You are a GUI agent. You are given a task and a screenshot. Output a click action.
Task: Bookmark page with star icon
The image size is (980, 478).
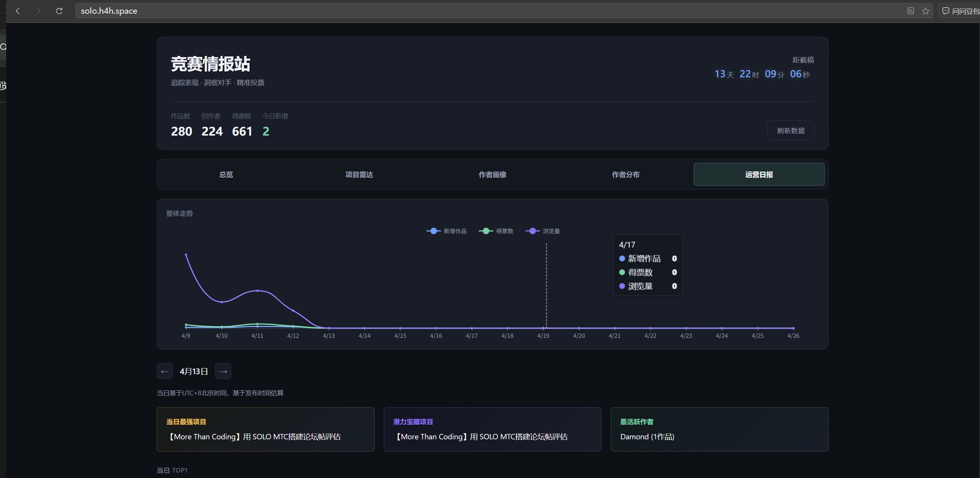pos(926,11)
